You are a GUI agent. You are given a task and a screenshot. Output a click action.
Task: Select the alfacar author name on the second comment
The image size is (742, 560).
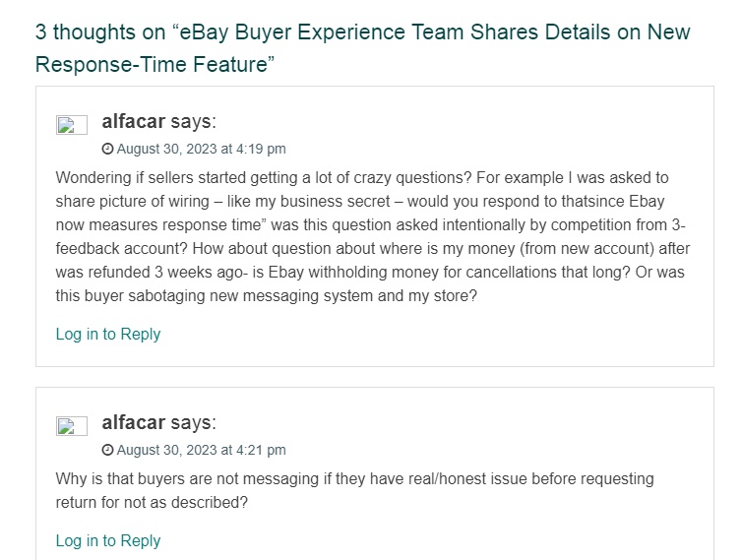[x=134, y=423]
